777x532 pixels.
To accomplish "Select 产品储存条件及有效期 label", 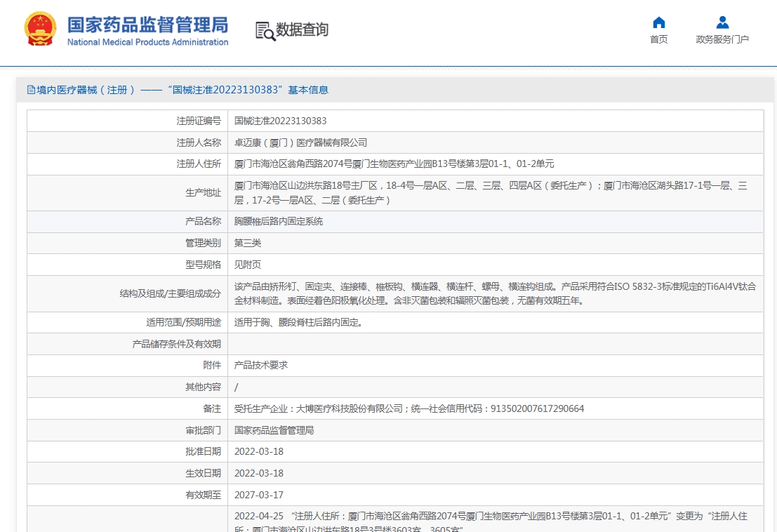I will point(176,345).
